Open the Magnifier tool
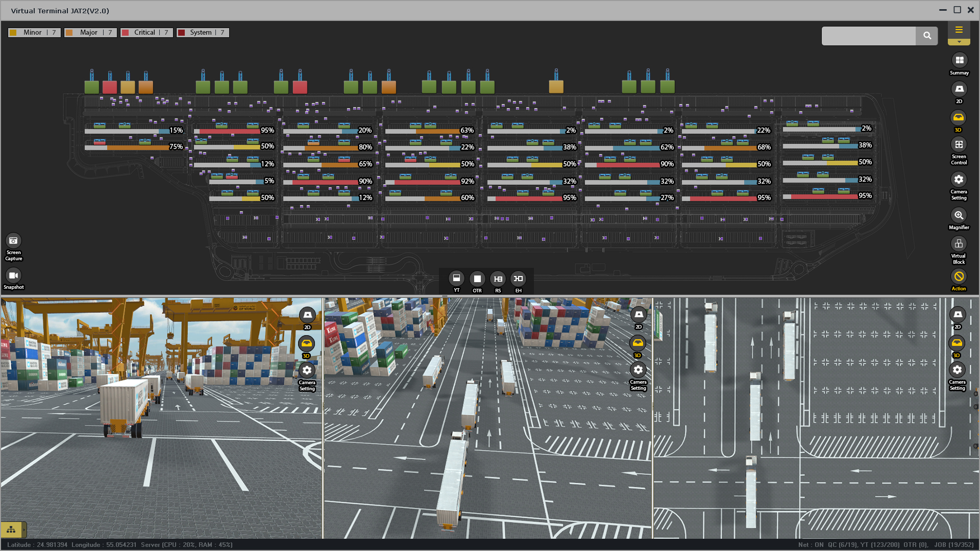 959,215
